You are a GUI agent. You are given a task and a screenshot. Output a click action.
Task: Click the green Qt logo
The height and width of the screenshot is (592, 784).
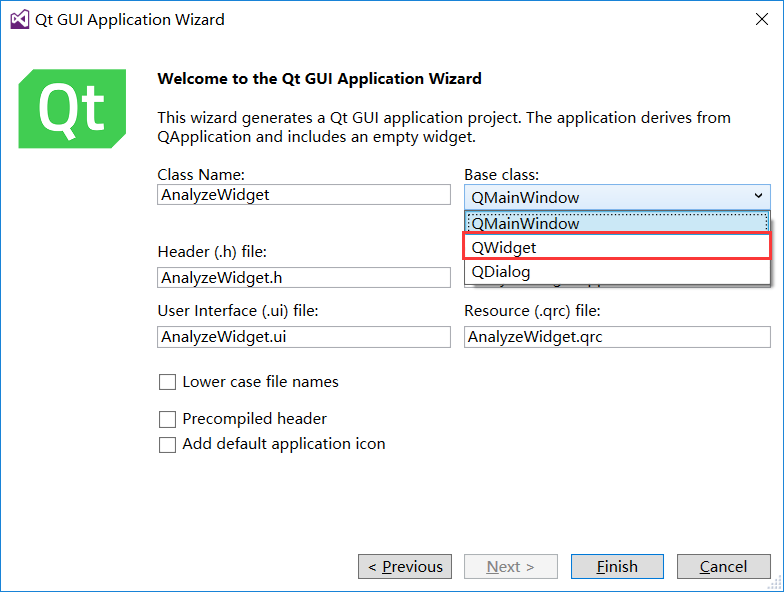[x=72, y=108]
